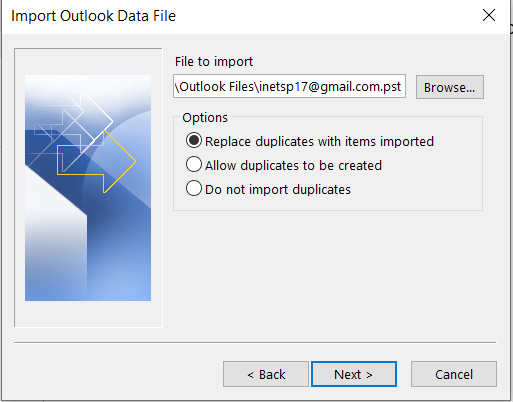Focus the File to import path field
513x402 pixels.
289,86
